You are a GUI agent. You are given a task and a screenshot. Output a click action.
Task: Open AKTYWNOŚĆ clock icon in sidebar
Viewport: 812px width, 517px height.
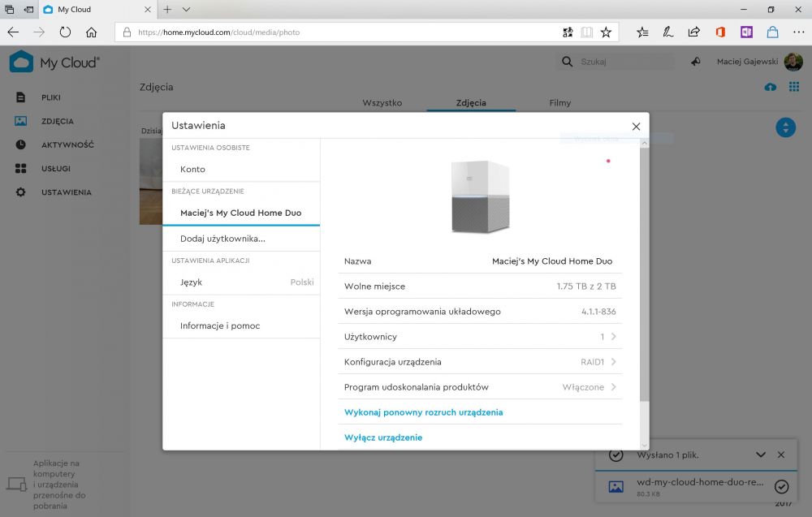[21, 144]
